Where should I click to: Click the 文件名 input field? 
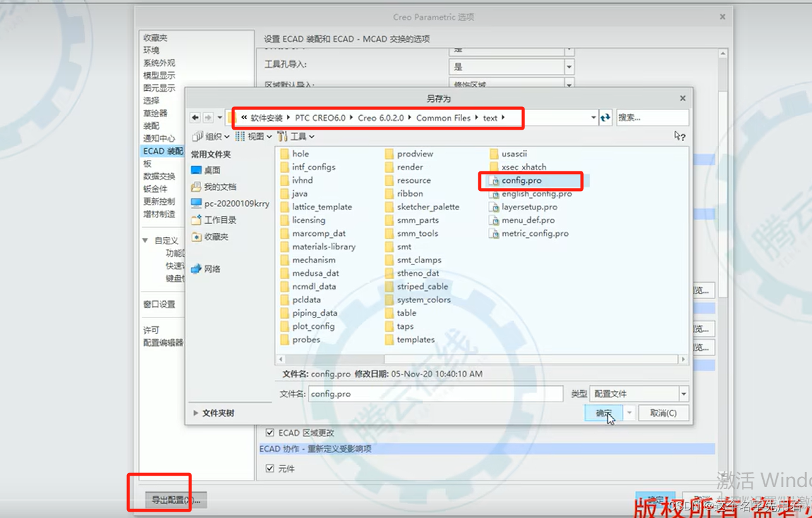pos(436,393)
